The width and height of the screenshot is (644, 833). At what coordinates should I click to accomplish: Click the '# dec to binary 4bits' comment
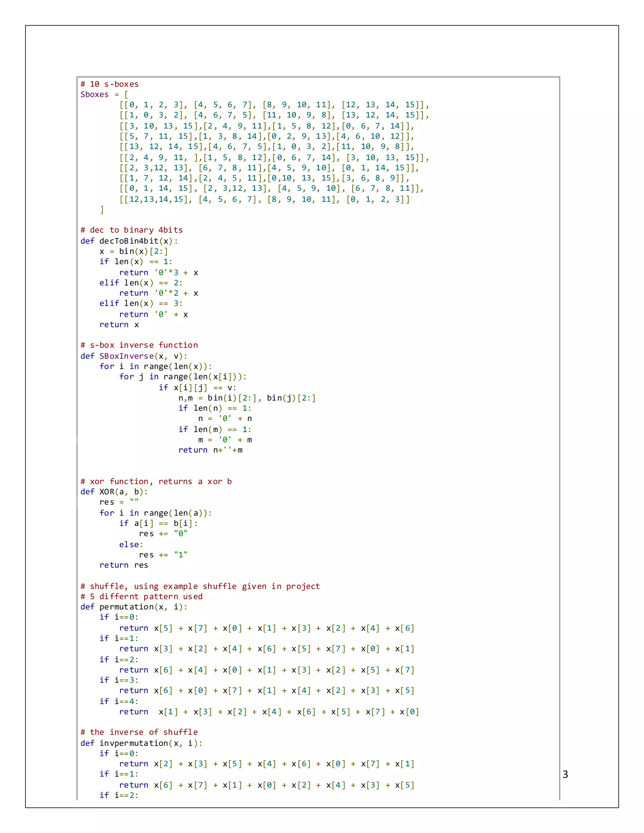[x=132, y=230]
